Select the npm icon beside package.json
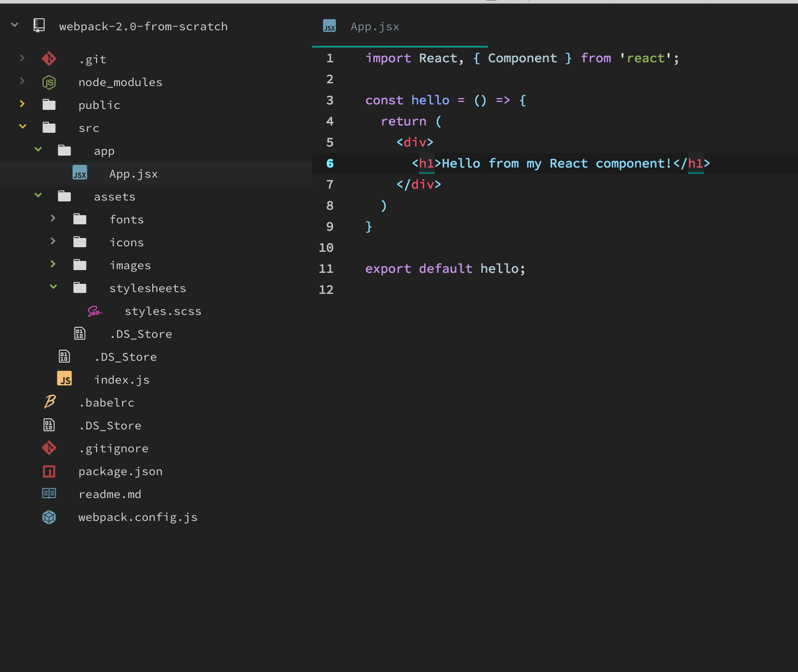 point(49,471)
